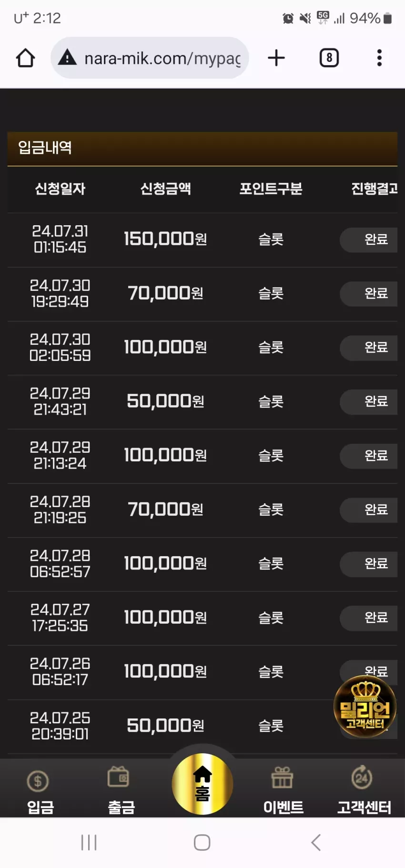Tap the Android back navigation button
This screenshot has width=405, height=868.
[x=316, y=842]
